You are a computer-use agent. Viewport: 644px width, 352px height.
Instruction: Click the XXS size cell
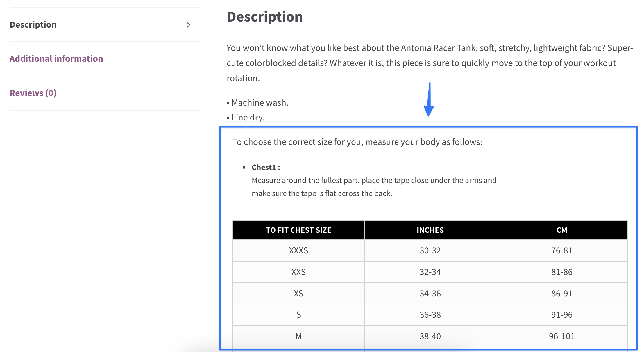click(298, 272)
